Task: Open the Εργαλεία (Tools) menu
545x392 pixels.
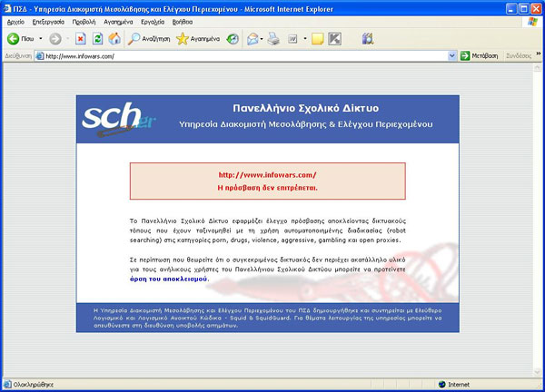Action: click(153, 22)
